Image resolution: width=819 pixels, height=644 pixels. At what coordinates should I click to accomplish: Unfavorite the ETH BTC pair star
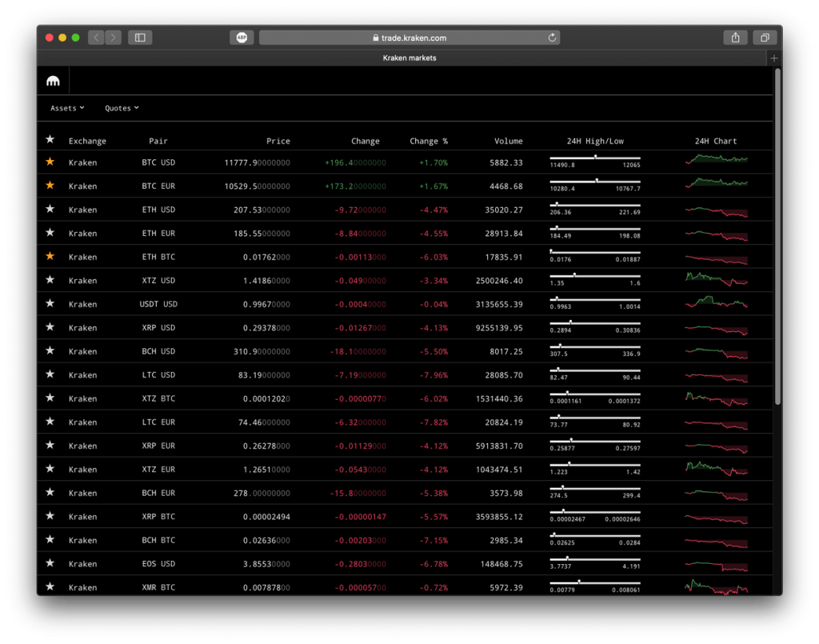50,257
